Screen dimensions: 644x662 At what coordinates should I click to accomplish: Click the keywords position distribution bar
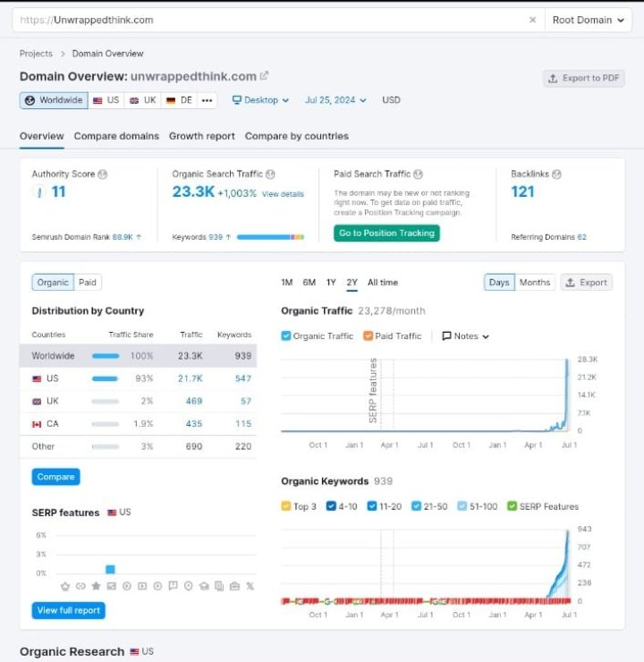[270, 237]
